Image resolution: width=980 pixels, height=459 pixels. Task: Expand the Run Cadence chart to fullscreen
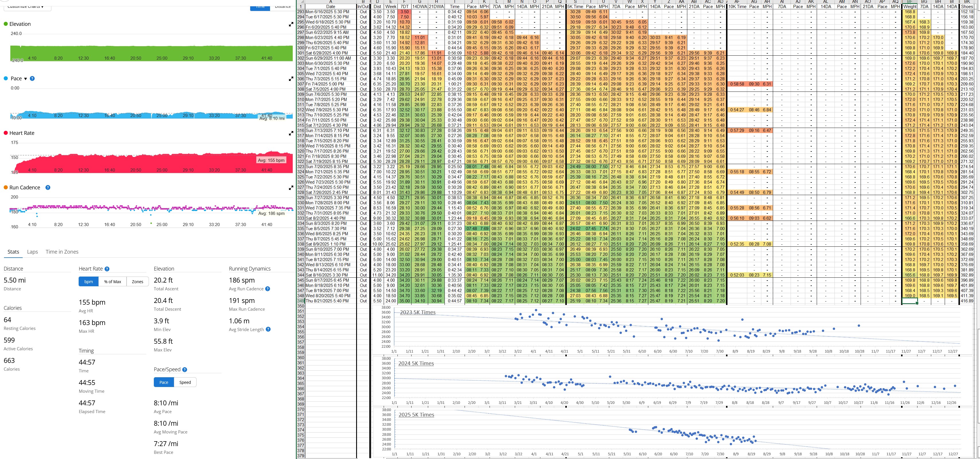tap(291, 188)
